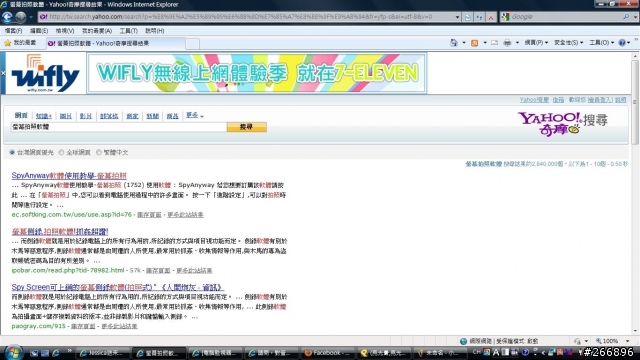The width and height of the screenshot is (640, 360).
Task: Stop loading with the red X icon
Action: tap(491, 17)
